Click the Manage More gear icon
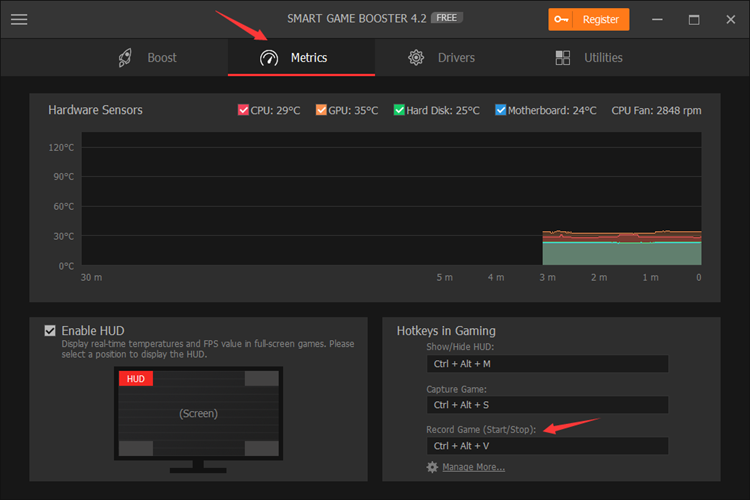The width and height of the screenshot is (750, 500). (x=432, y=467)
